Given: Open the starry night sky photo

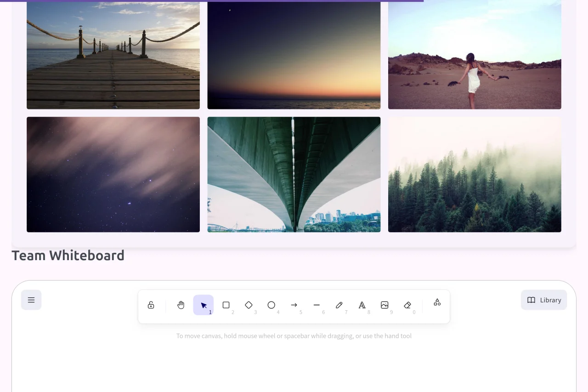Looking at the screenshot, I should [113, 175].
